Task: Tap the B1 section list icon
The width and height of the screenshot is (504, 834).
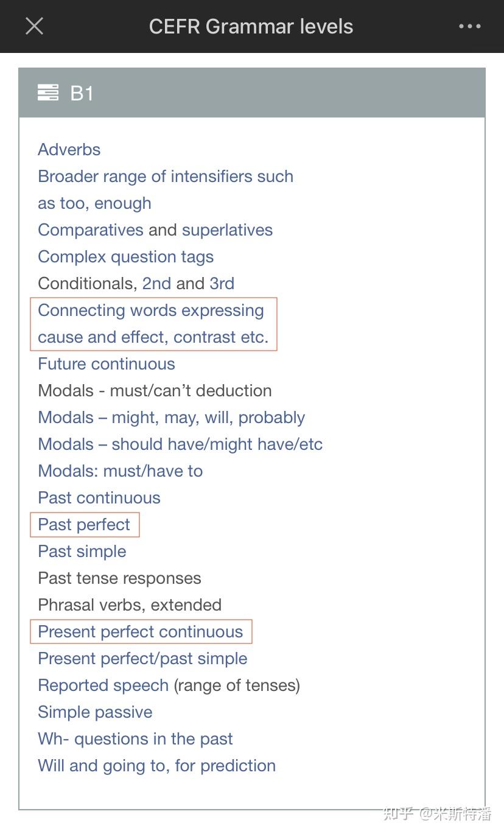Action: [x=48, y=93]
